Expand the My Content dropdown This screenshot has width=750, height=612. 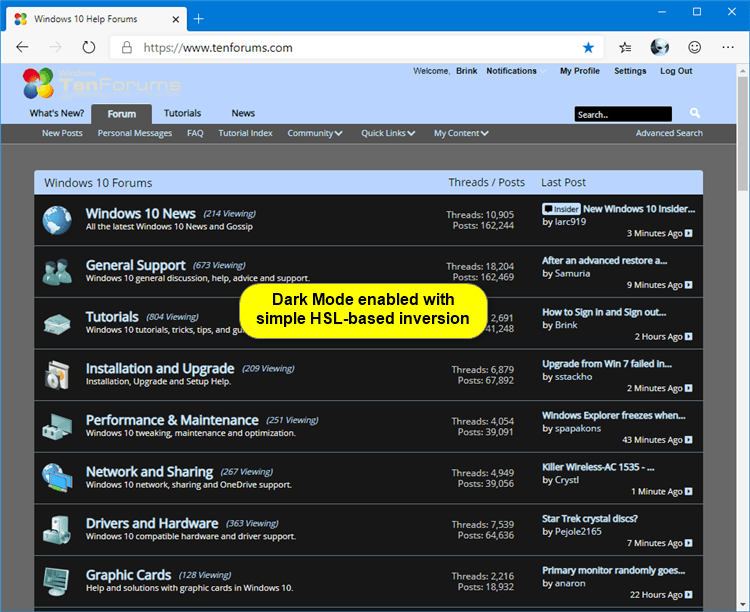461,133
